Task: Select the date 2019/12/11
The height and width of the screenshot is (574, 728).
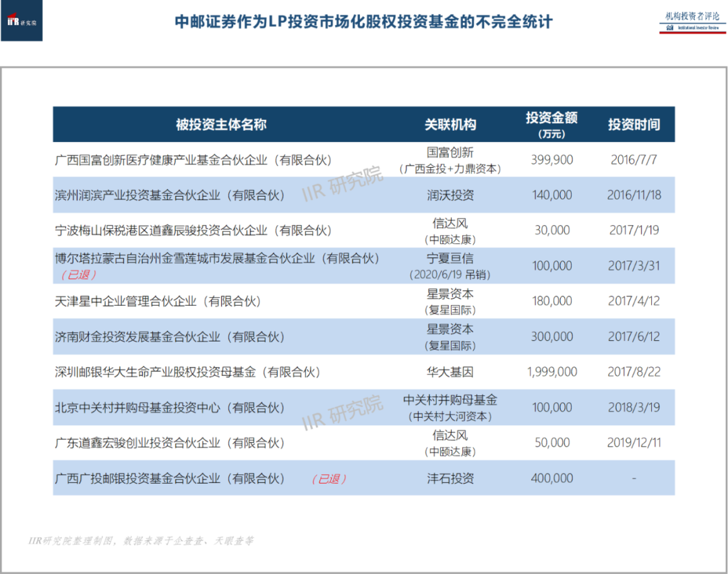Action: 634,443
